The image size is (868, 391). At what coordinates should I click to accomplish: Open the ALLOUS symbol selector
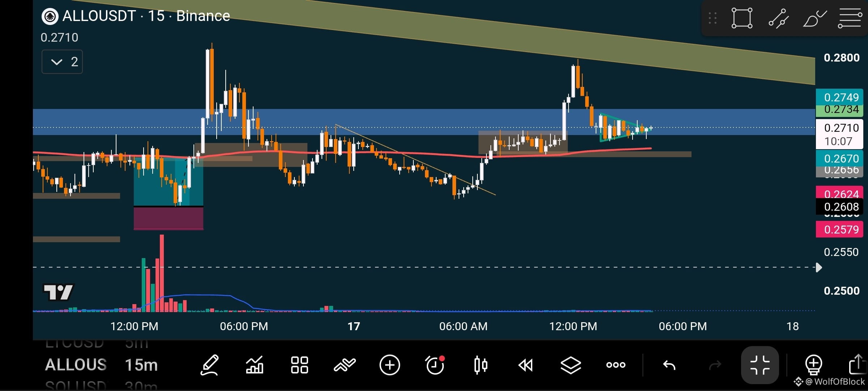(76, 365)
